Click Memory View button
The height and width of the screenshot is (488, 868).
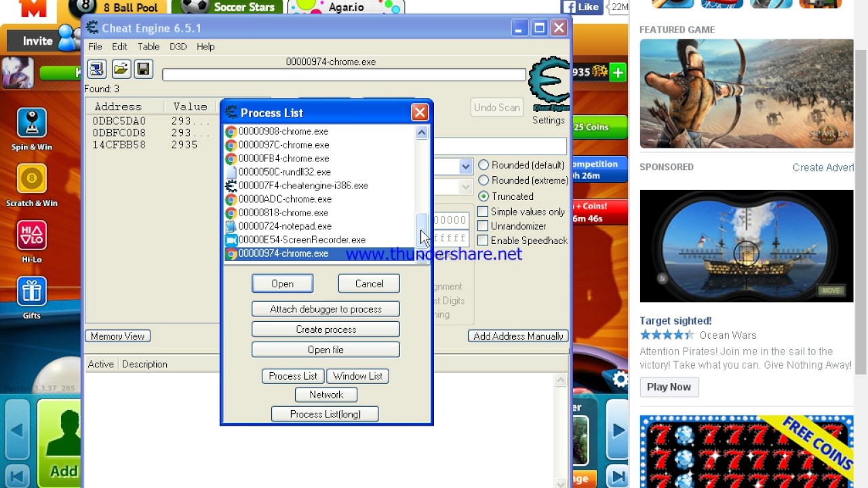click(x=117, y=336)
